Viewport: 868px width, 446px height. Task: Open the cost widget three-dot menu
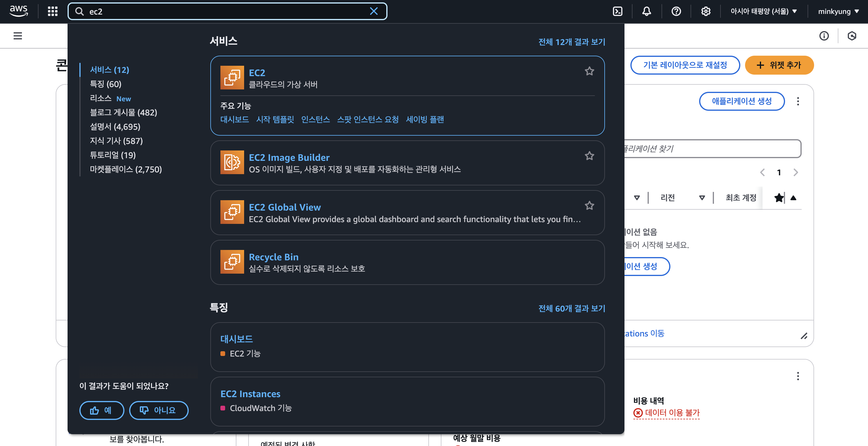point(797,376)
